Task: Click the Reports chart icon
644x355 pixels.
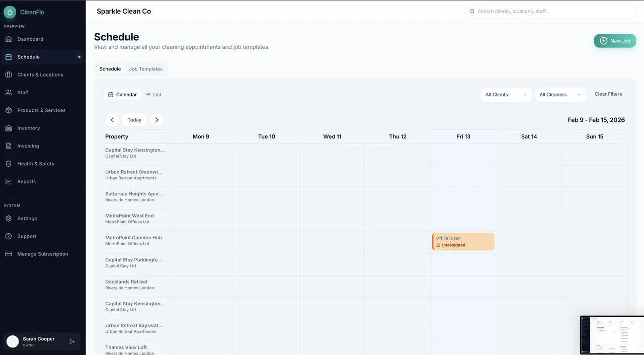Action: (x=9, y=181)
